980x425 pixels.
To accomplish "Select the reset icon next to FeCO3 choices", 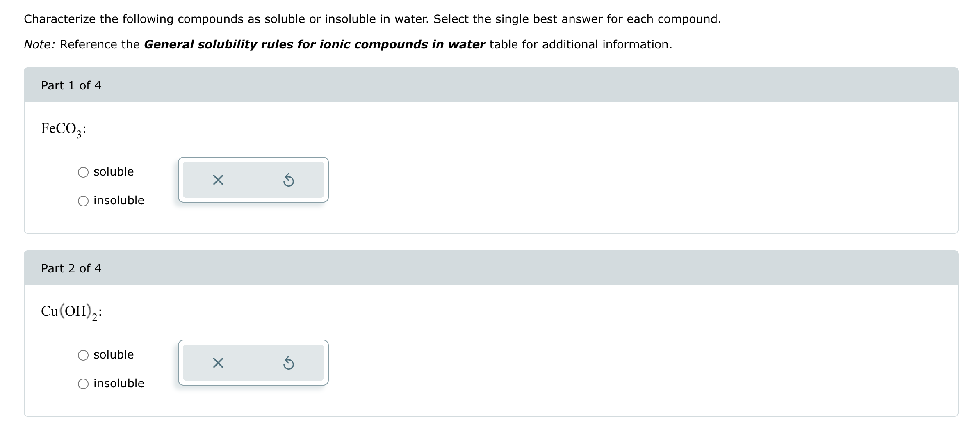I will tap(289, 180).
